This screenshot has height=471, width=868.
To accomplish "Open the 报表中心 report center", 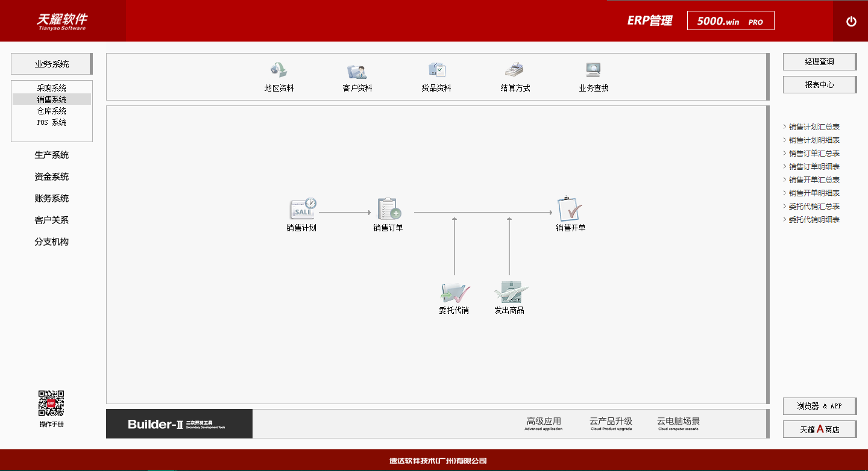I will [819, 84].
